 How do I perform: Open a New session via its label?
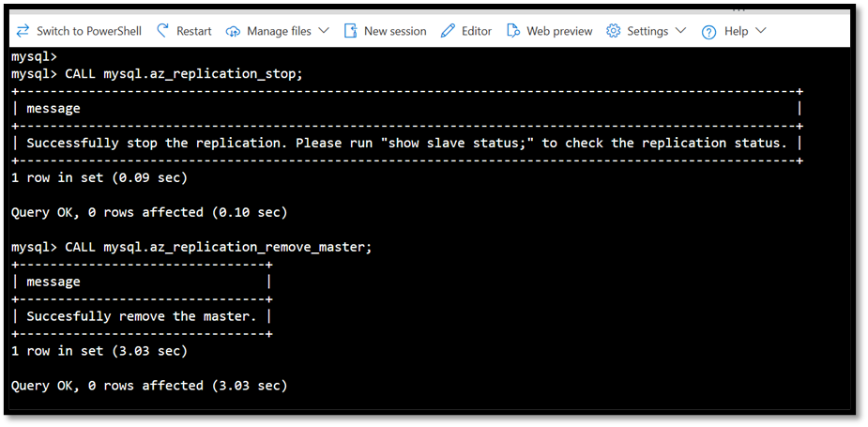pyautogui.click(x=395, y=31)
